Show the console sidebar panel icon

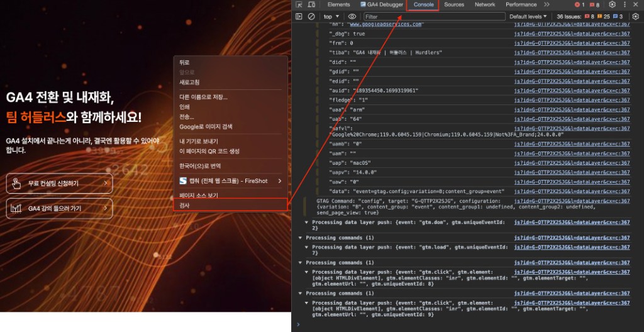[299, 16]
